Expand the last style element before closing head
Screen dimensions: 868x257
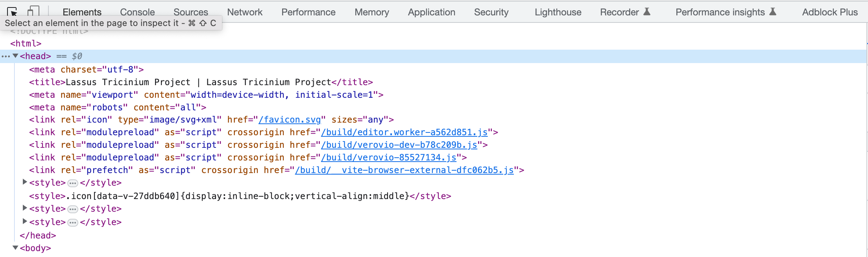coord(25,222)
